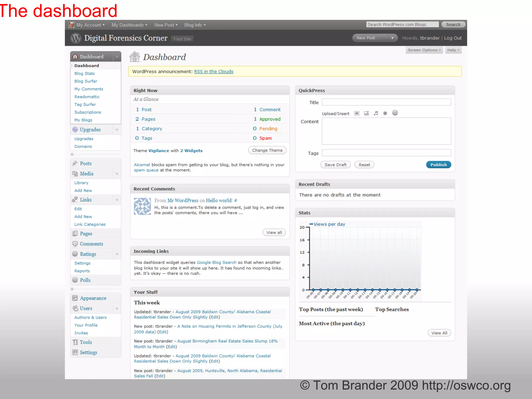Collapse the Users sidebar section arrow
This screenshot has width=532, height=399.
117,308
